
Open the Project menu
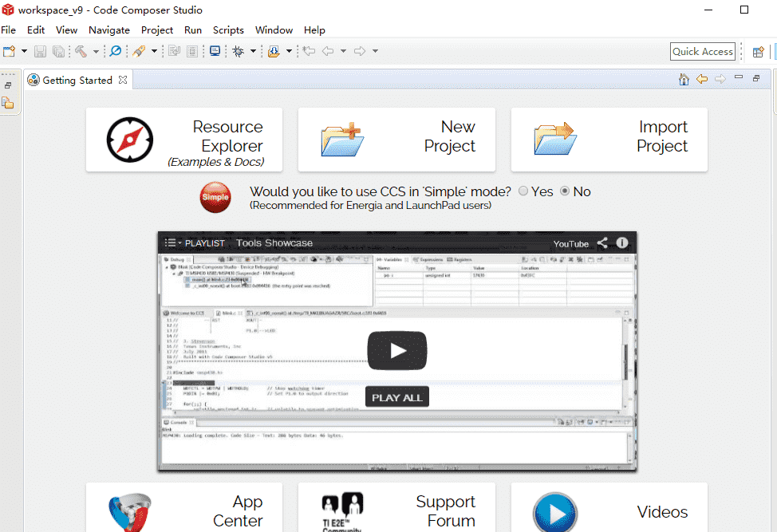157,30
